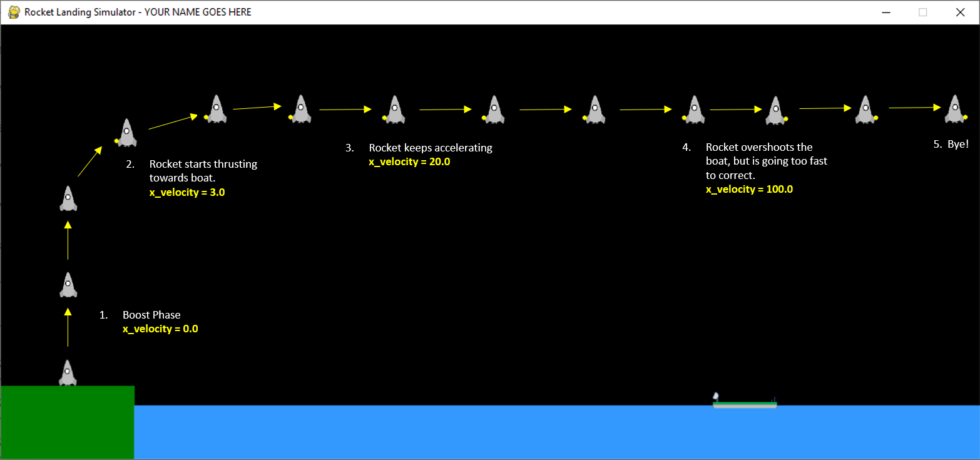The width and height of the screenshot is (980, 460).
Task: Click the green launch pad block
Action: pos(67,422)
